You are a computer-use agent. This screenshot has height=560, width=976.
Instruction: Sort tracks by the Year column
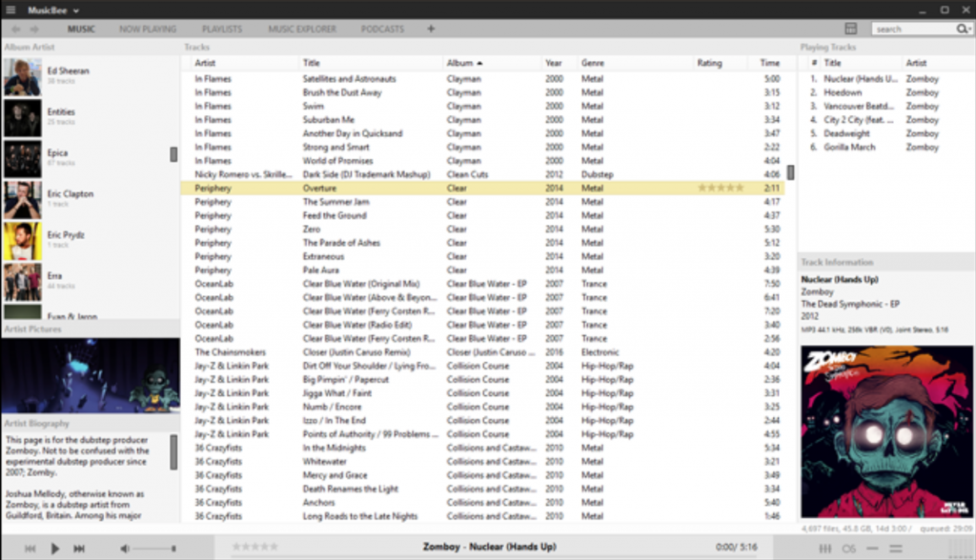[x=554, y=63]
